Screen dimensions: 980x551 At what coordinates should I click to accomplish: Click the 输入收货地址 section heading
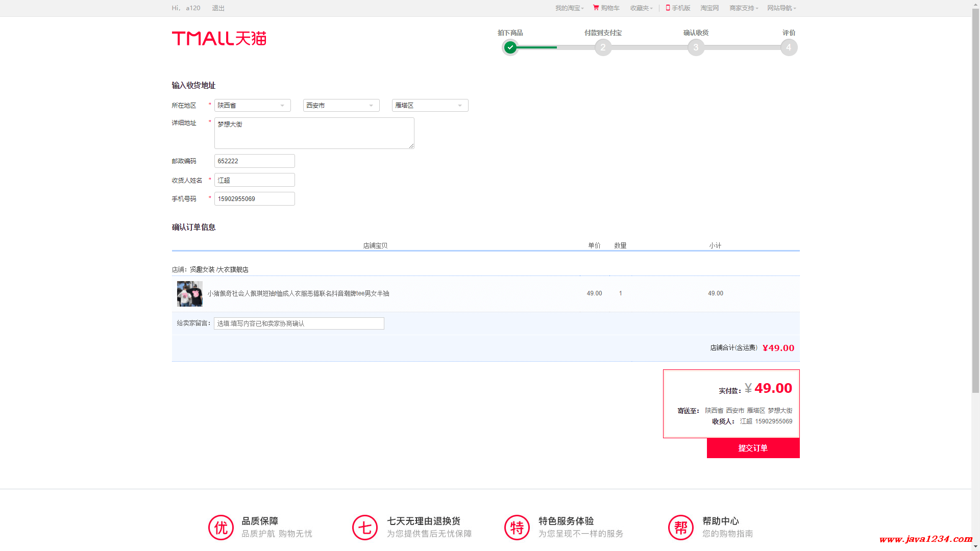(193, 85)
